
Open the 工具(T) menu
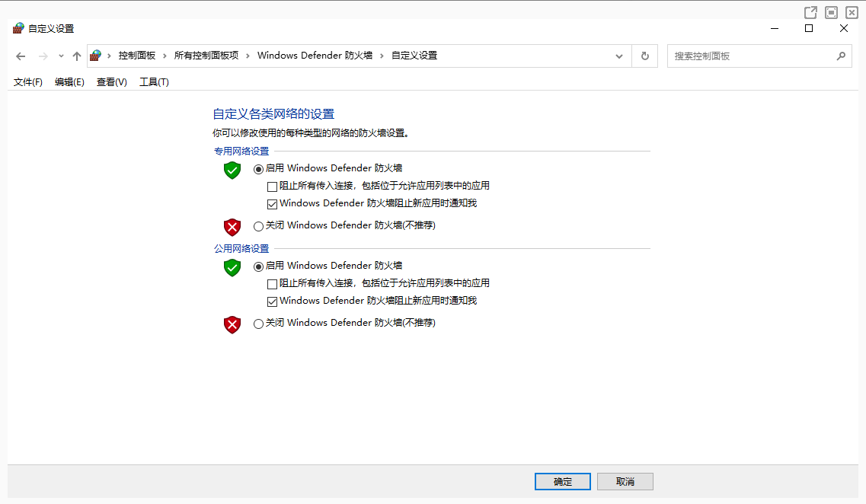click(x=154, y=82)
